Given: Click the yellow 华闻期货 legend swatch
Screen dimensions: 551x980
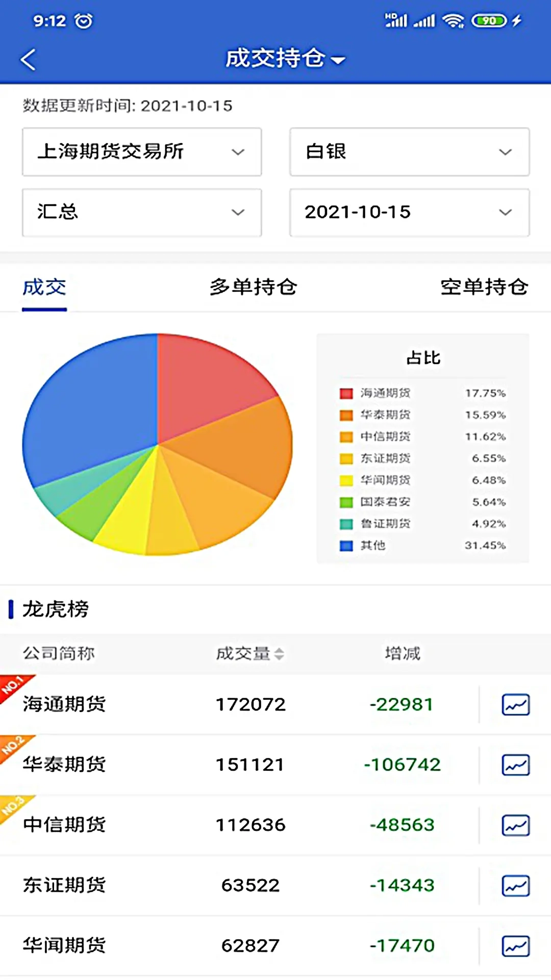Looking at the screenshot, I should [346, 480].
